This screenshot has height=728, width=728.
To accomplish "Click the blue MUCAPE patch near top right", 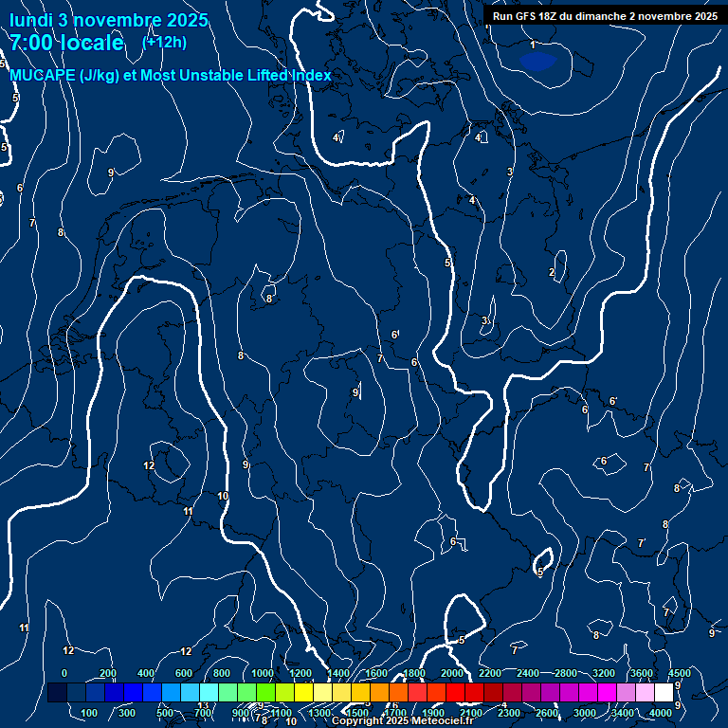I will coord(537,62).
